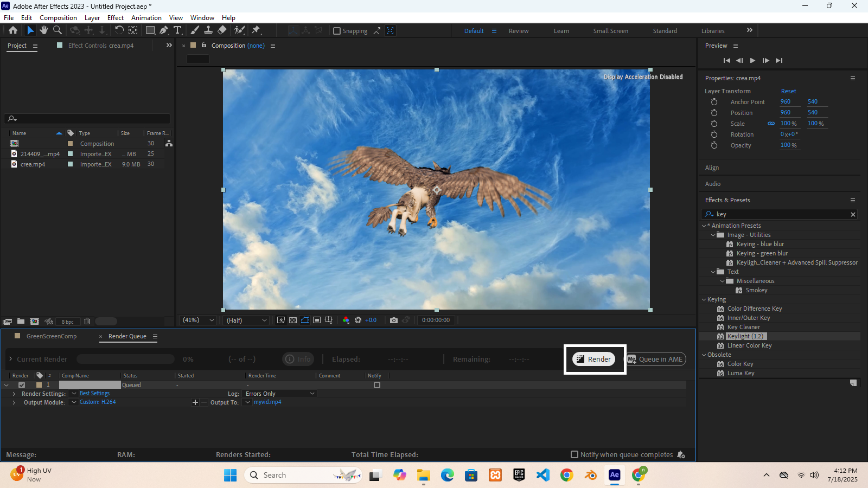Click output file name myvid.mp4
The height and width of the screenshot is (488, 868).
(267, 402)
